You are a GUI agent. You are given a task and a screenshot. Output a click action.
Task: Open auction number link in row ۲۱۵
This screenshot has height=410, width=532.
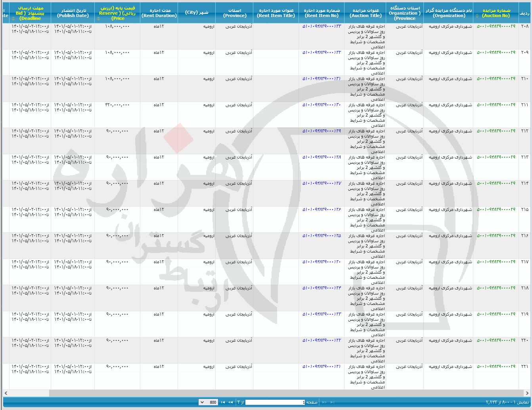pos(496,209)
